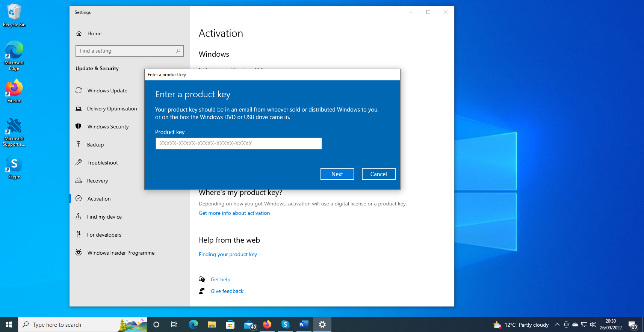Click the Get help chat icon
The width and height of the screenshot is (644, 332).
[202, 279]
